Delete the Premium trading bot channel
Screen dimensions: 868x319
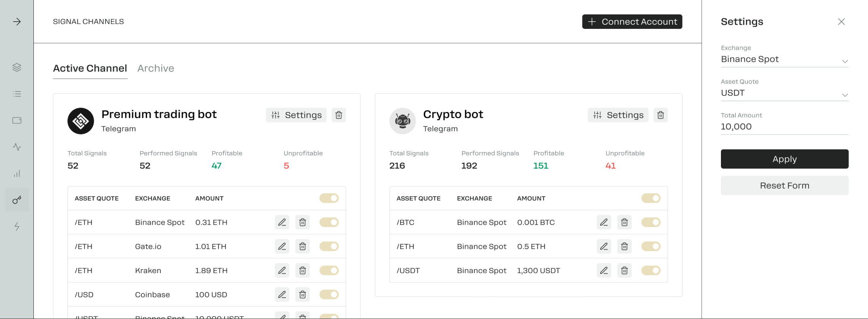click(339, 115)
